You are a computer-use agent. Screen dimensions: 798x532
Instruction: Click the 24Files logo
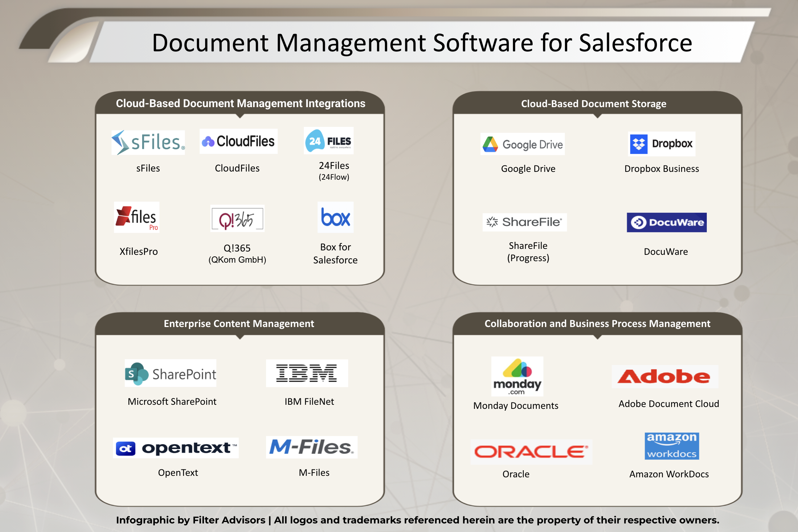pos(329,141)
